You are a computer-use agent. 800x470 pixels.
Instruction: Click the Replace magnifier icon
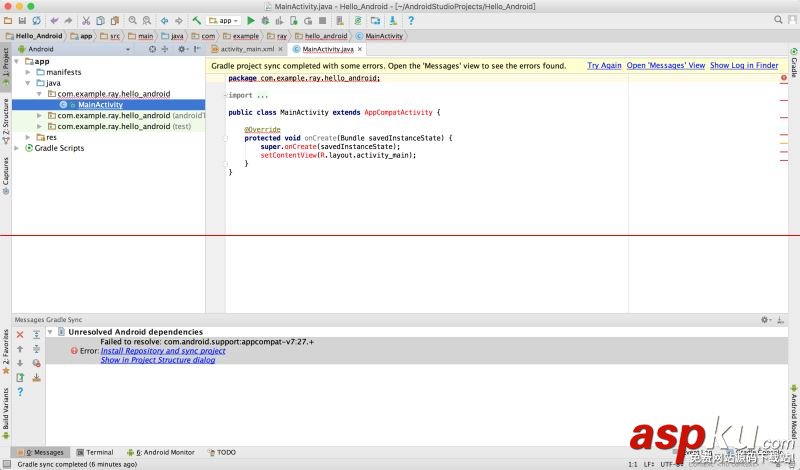147,20
